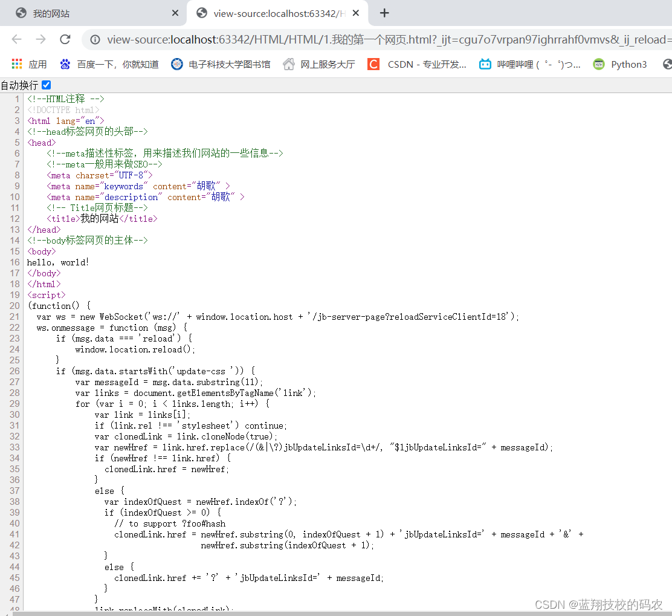Go back using the browser back arrow

point(17,39)
